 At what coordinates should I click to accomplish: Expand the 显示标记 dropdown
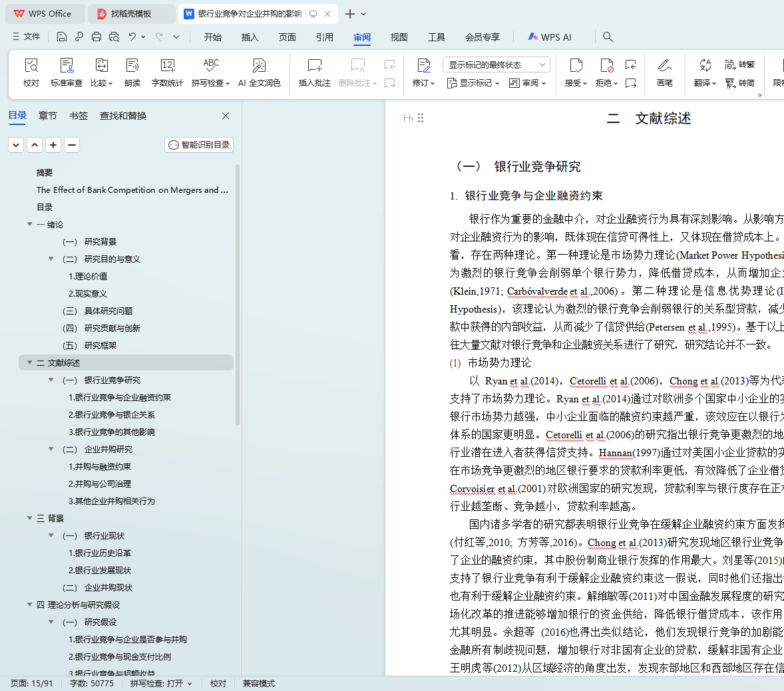pyautogui.click(x=473, y=83)
